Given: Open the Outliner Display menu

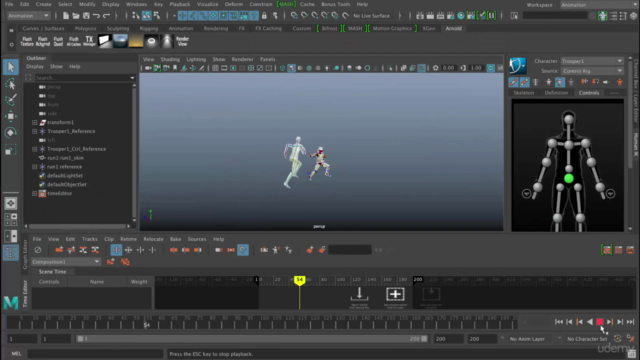Looking at the screenshot, I should coord(35,67).
